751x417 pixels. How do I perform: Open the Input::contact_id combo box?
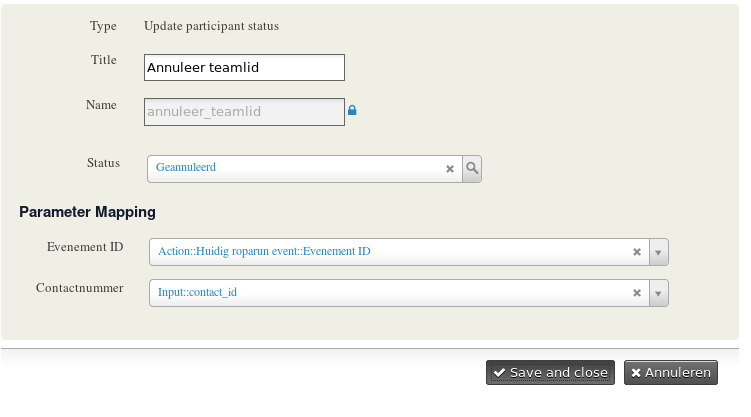pyautogui.click(x=390, y=293)
